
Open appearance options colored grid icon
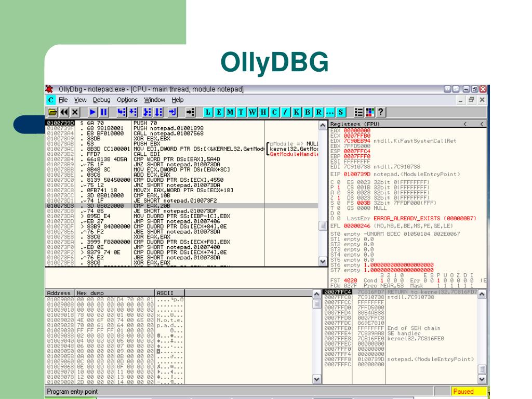[370, 112]
